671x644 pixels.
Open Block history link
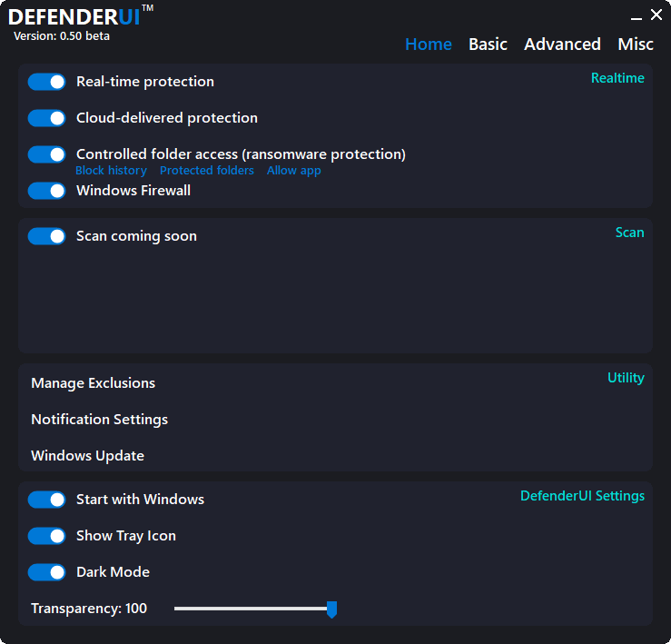112,171
